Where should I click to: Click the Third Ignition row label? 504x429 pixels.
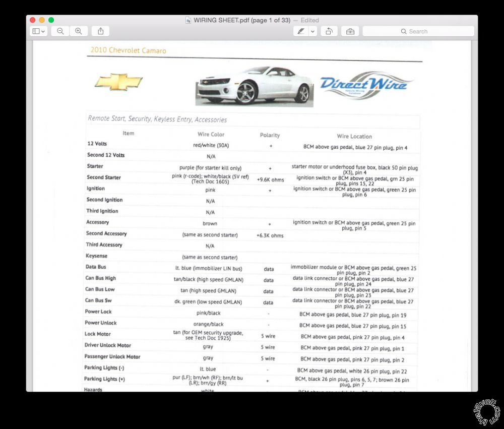tap(102, 211)
